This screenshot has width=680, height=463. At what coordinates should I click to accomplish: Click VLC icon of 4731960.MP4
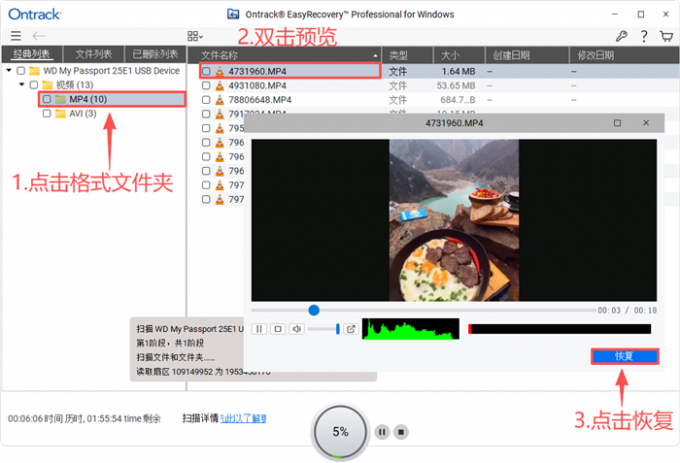point(220,71)
